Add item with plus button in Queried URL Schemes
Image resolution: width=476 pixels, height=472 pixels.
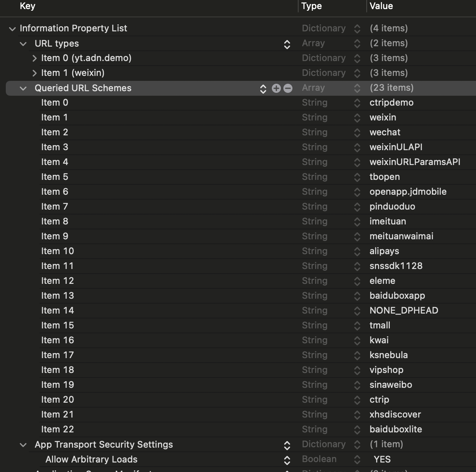[x=276, y=88]
